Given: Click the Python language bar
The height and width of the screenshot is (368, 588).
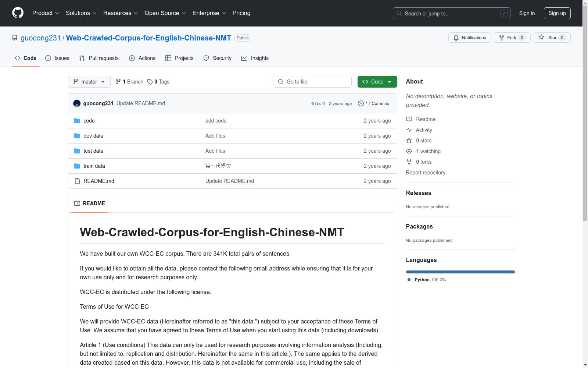Looking at the screenshot, I should click(x=460, y=272).
